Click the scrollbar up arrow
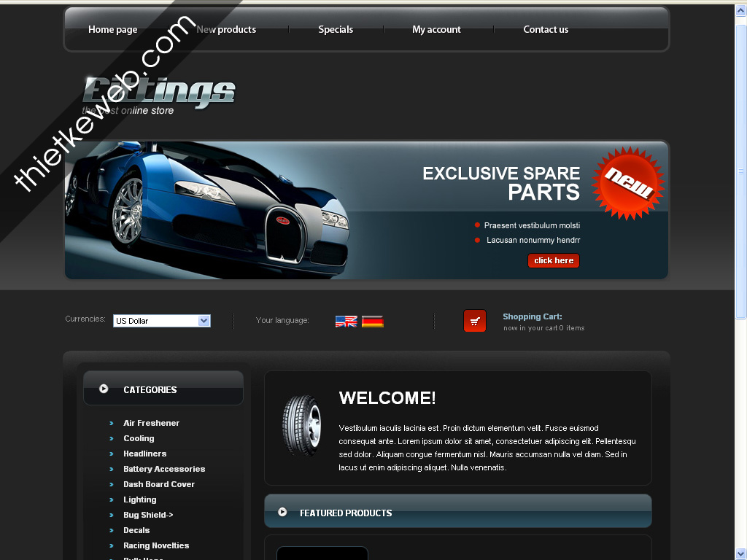Image resolution: width=747 pixels, height=560 pixels. [740, 10]
